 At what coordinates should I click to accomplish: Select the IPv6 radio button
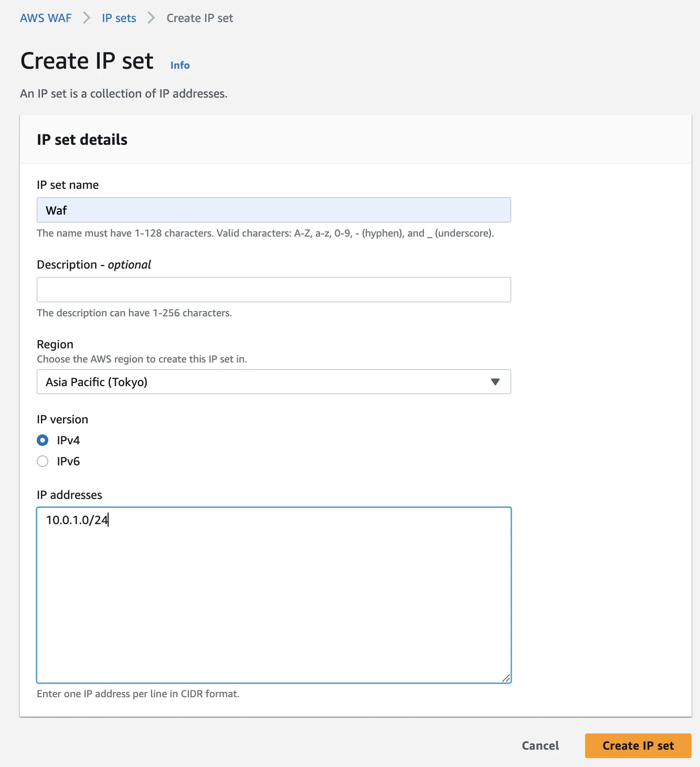click(43, 461)
